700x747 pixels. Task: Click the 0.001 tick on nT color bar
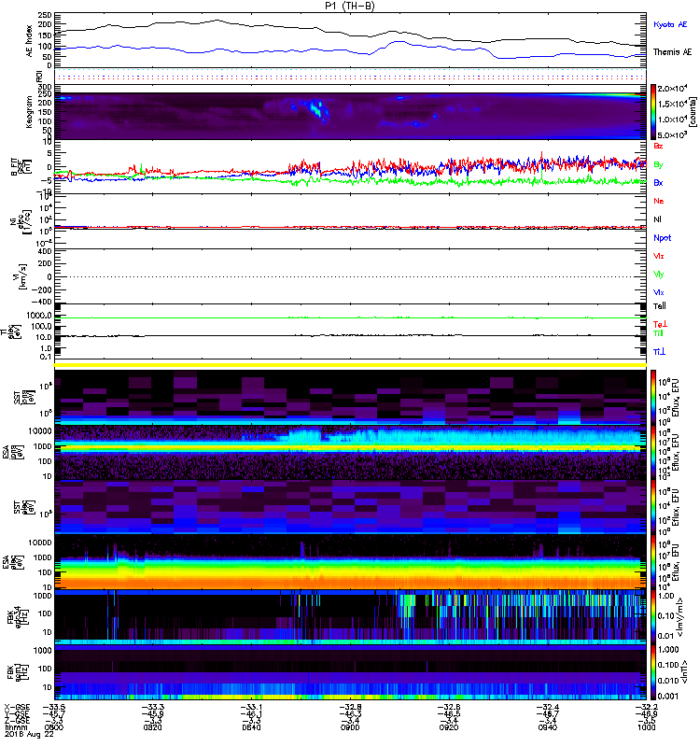(666, 696)
